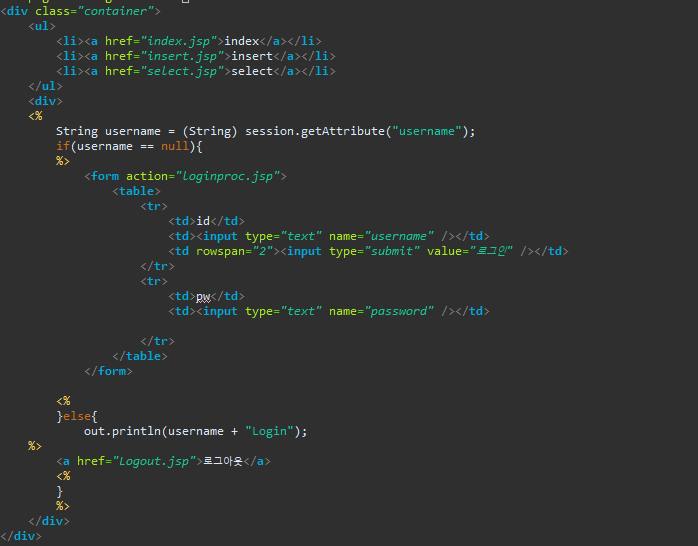698x546 pixels.
Task: Click the closing </form> tag
Action: 109,371
